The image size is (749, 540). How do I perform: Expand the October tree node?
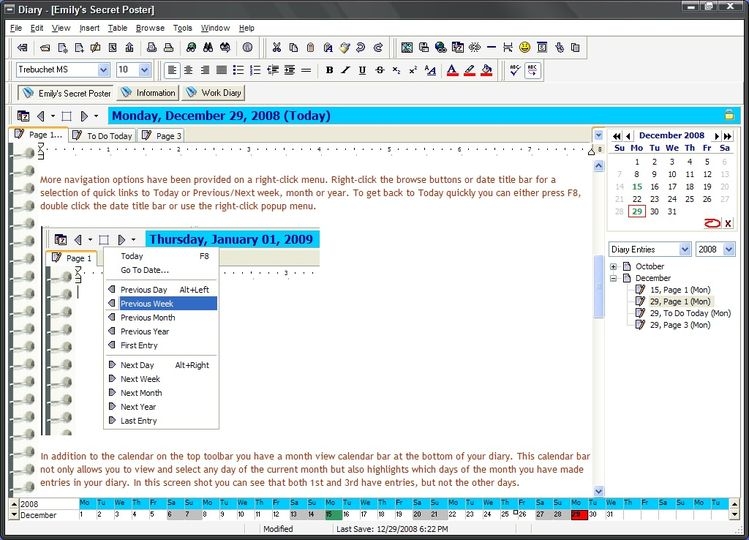pos(613,267)
